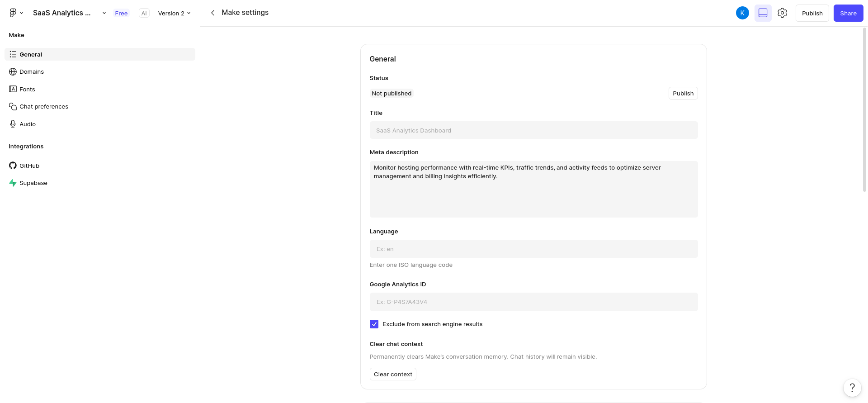868x403 pixels.
Task: Click the Domains globe icon
Action: tap(13, 72)
